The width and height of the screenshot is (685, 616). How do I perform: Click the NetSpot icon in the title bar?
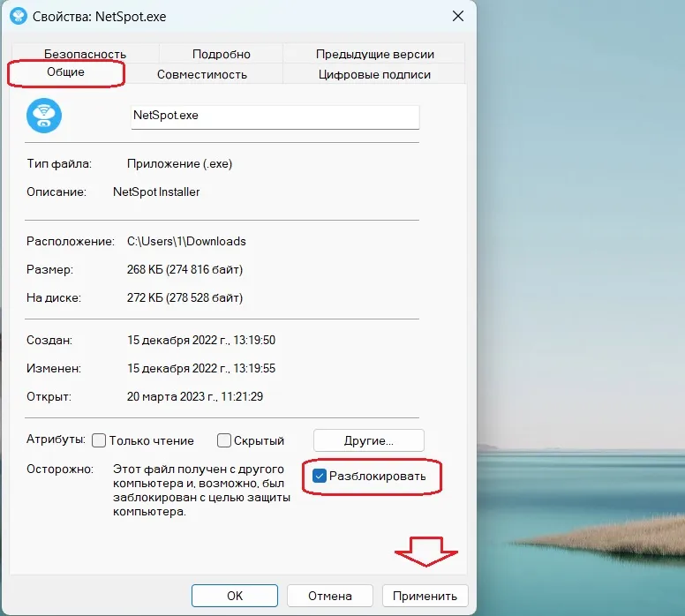pyautogui.click(x=19, y=16)
